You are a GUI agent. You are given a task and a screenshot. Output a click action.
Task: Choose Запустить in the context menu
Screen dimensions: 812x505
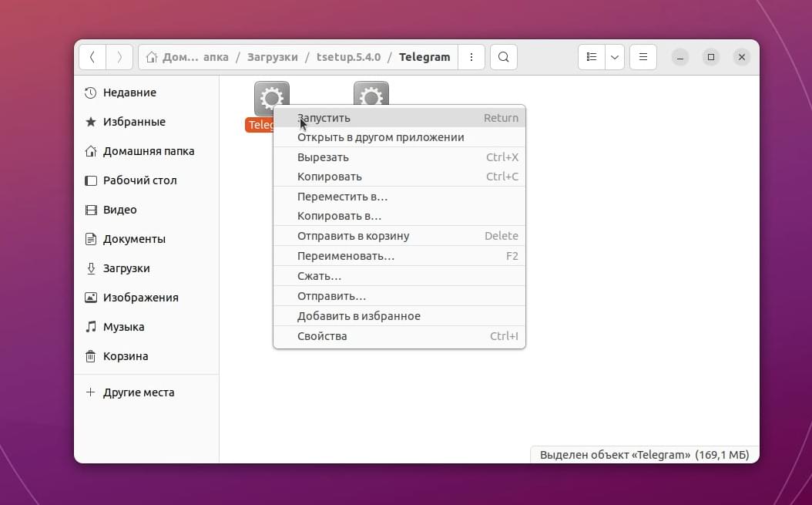[399, 118]
